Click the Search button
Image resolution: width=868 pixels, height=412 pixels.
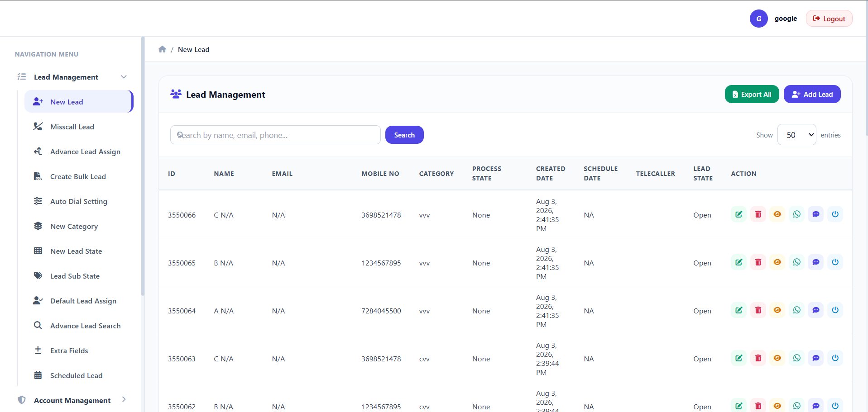(x=404, y=135)
